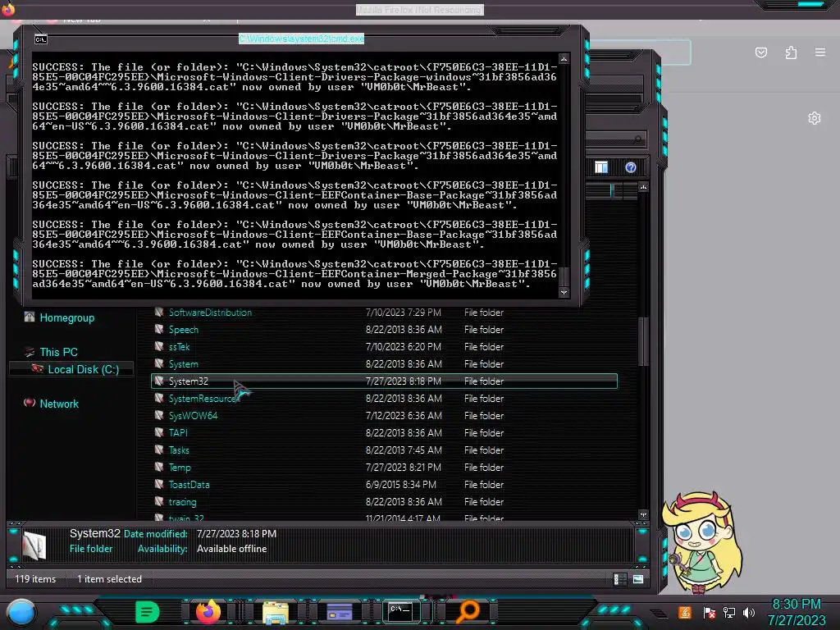
Task: Click the Network icon in the navigation pane
Action: [x=30, y=403]
